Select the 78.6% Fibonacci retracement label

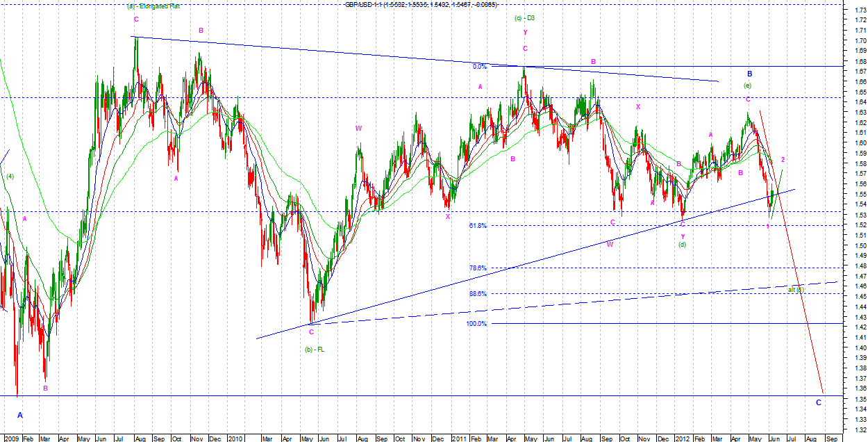(x=477, y=268)
